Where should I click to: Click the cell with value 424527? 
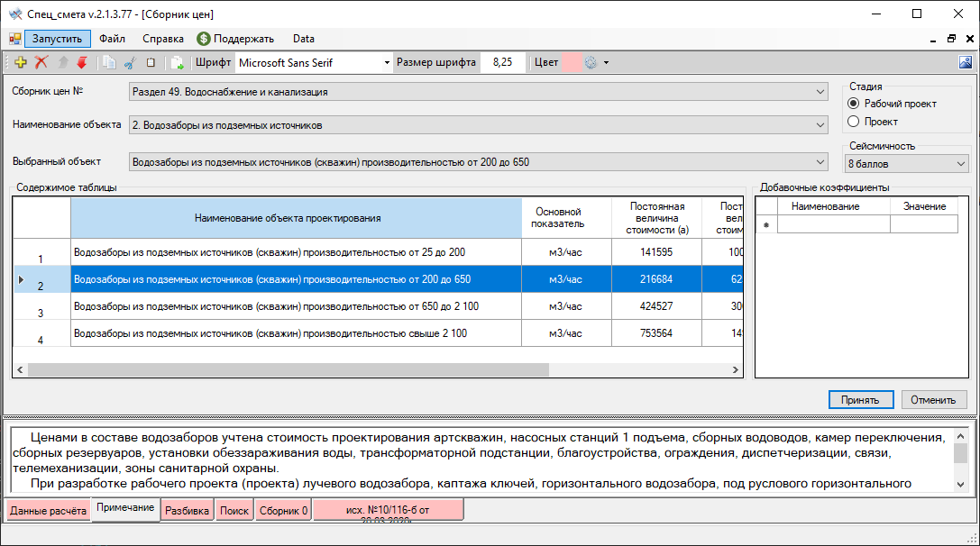click(x=657, y=306)
